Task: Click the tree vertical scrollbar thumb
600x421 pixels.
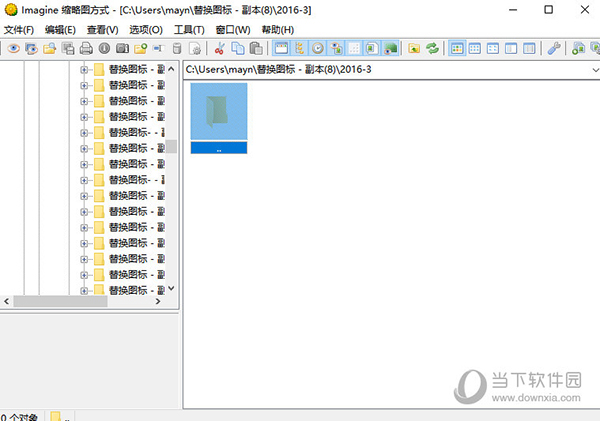Action: pos(171,146)
